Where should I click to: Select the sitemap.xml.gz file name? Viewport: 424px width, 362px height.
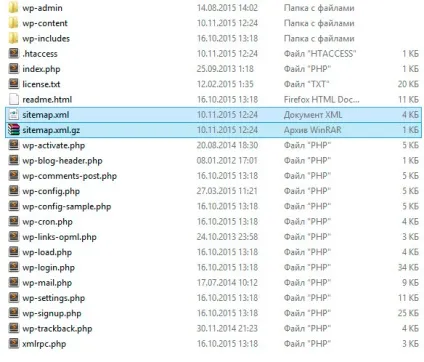coord(51,130)
